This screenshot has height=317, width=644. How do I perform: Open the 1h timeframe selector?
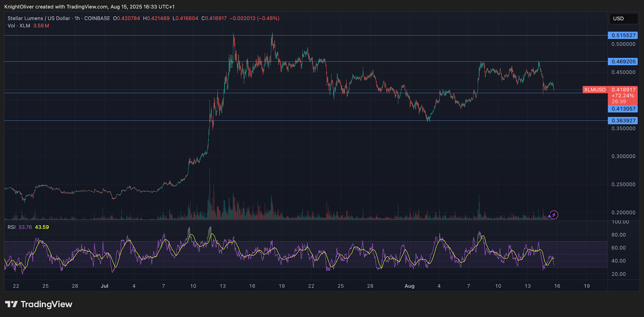pyautogui.click(x=78, y=18)
